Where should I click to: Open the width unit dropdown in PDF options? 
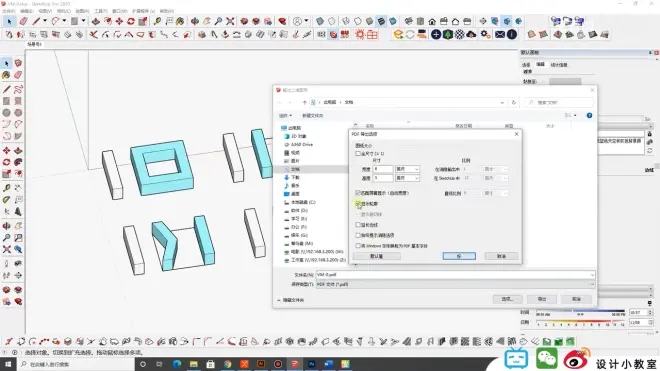pyautogui.click(x=407, y=169)
